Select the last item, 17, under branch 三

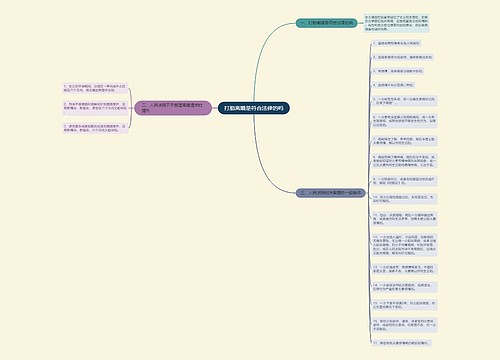tap(402, 343)
